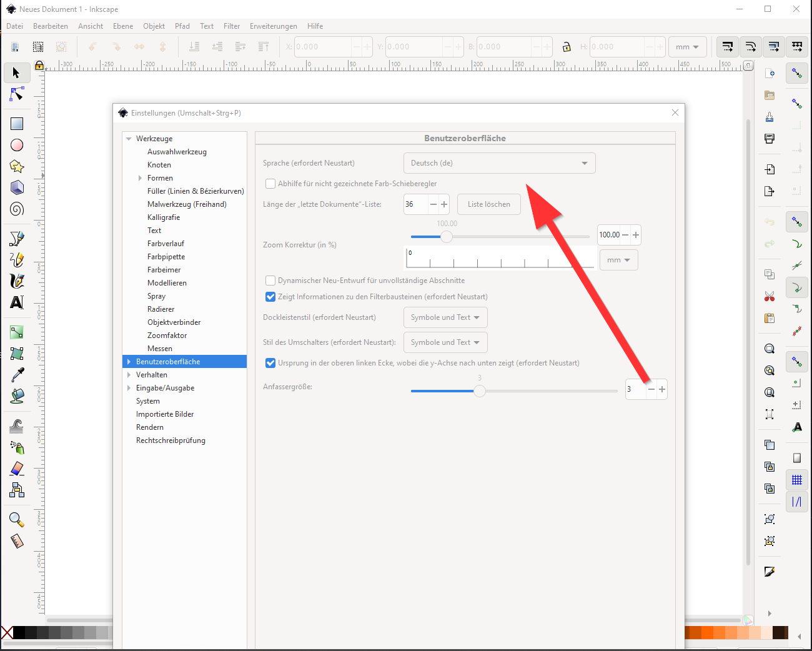Uncheck Zeigt Informationen zu den Filterbausteinen
812x651 pixels.
point(270,297)
